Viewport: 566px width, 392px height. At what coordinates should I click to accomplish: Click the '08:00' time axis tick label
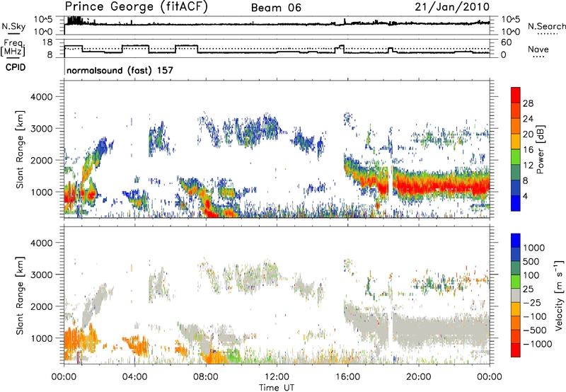point(205,377)
